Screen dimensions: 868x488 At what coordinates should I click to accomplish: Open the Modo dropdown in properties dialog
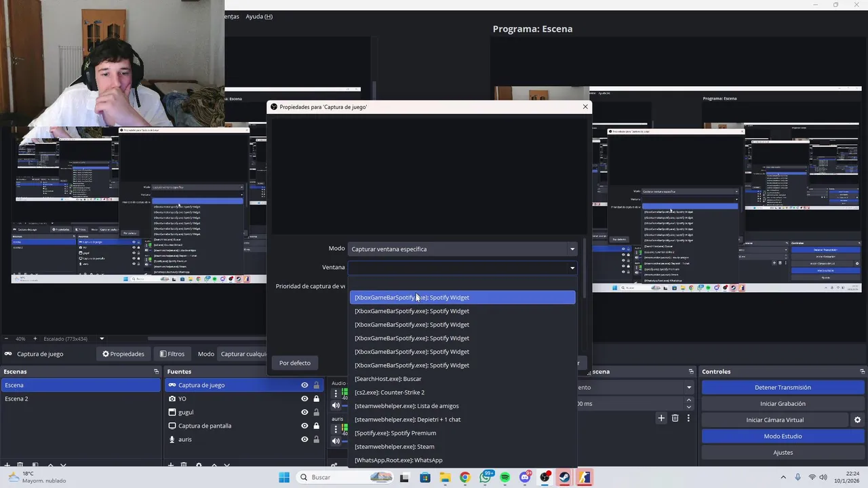pos(462,249)
